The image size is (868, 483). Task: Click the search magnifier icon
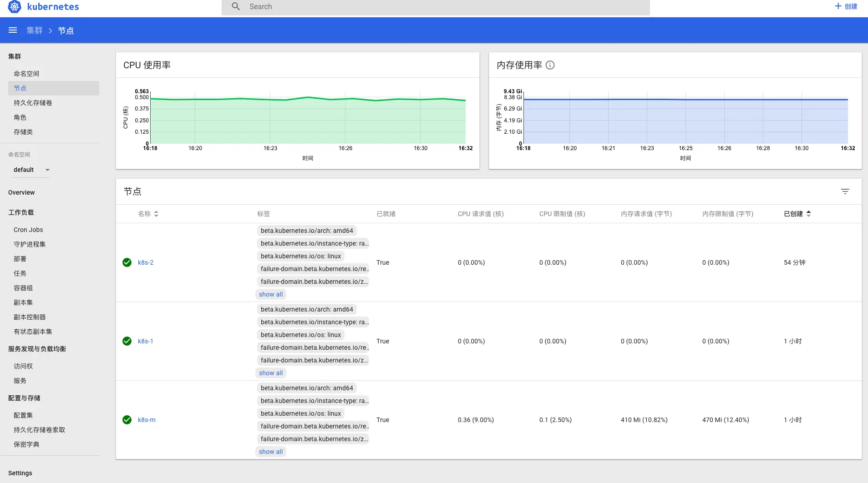[x=236, y=6]
